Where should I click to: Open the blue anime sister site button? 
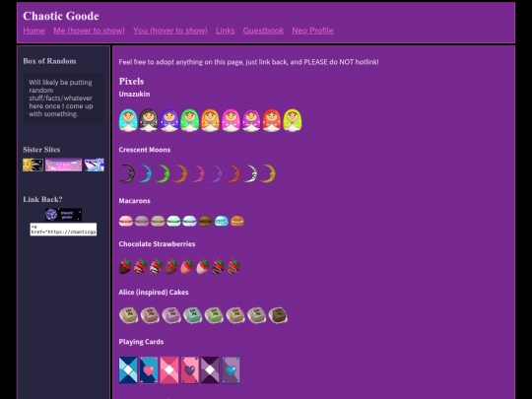pos(94,165)
